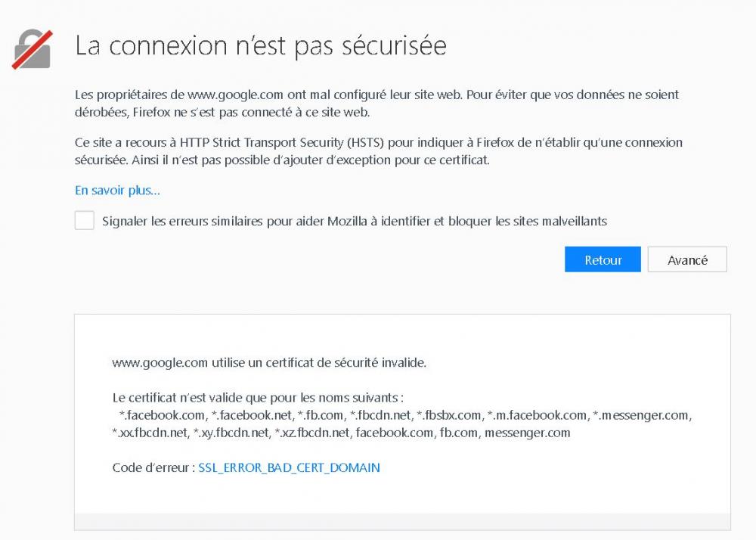The image size is (756, 540).
Task: Select the page title La connexion n'est pas sécurisée
Action: pyautogui.click(x=261, y=45)
